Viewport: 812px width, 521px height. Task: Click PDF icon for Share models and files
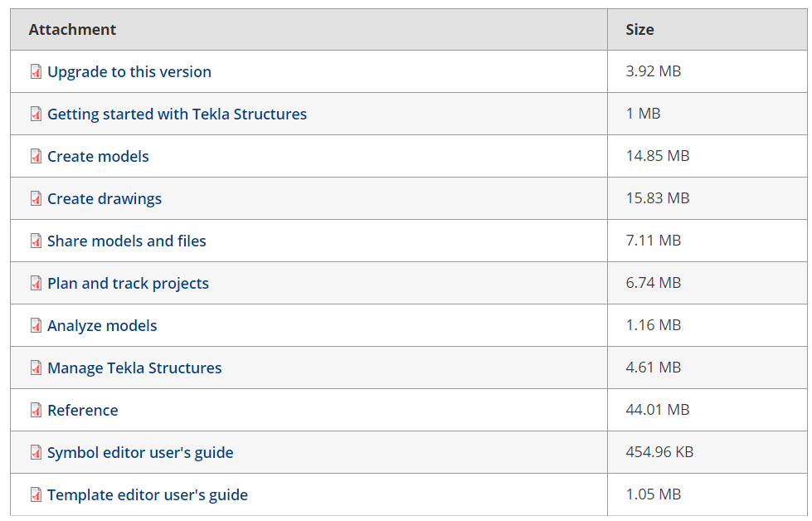tap(36, 241)
